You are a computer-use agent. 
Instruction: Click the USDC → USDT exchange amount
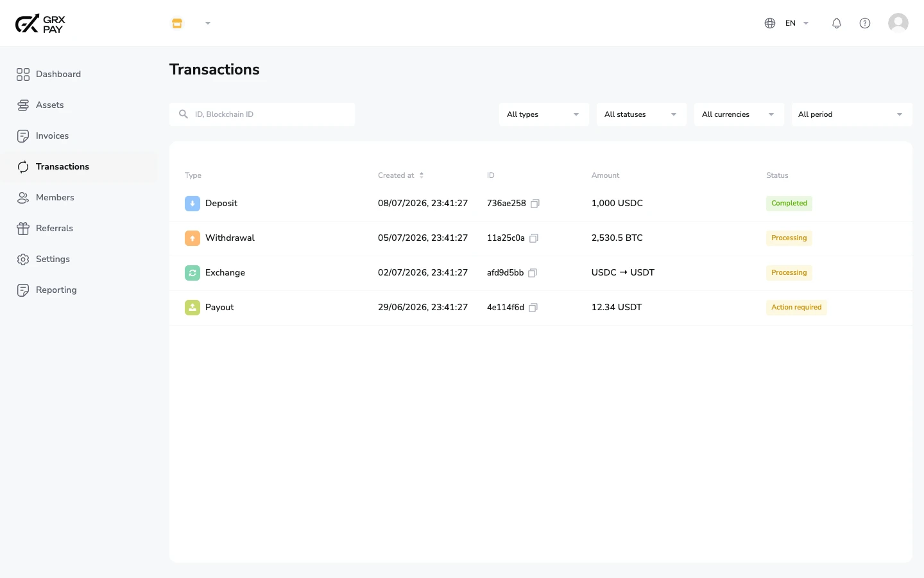[623, 273]
